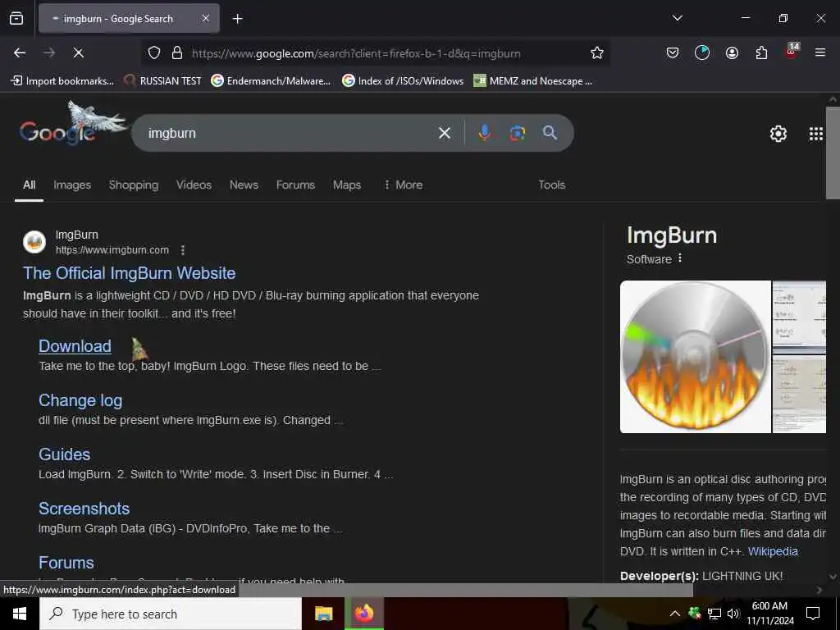Screen dimensions: 840x630
Task: Open Index of /ISOs/Windows bookmark
Action: [403, 81]
